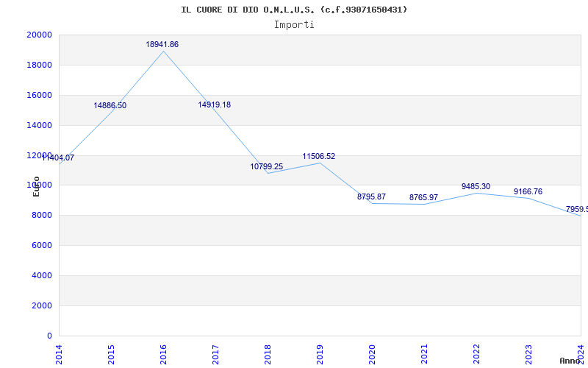Select the 14886.50 data label
This screenshot has width=588, height=368.
click(110, 105)
